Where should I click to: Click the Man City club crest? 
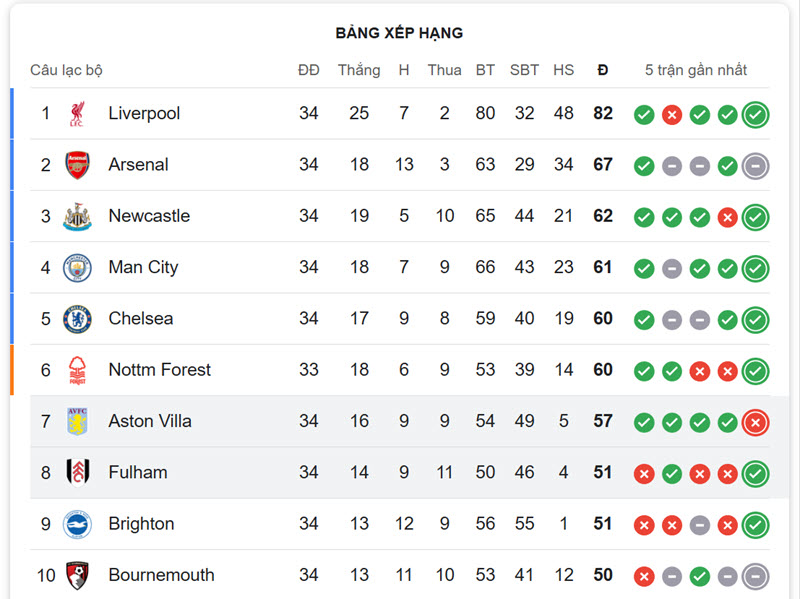coord(77,268)
